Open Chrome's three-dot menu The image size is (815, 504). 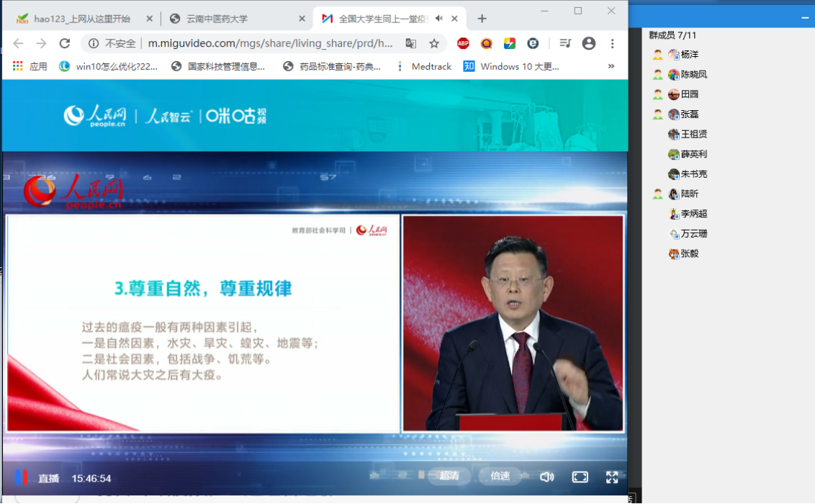(x=613, y=43)
